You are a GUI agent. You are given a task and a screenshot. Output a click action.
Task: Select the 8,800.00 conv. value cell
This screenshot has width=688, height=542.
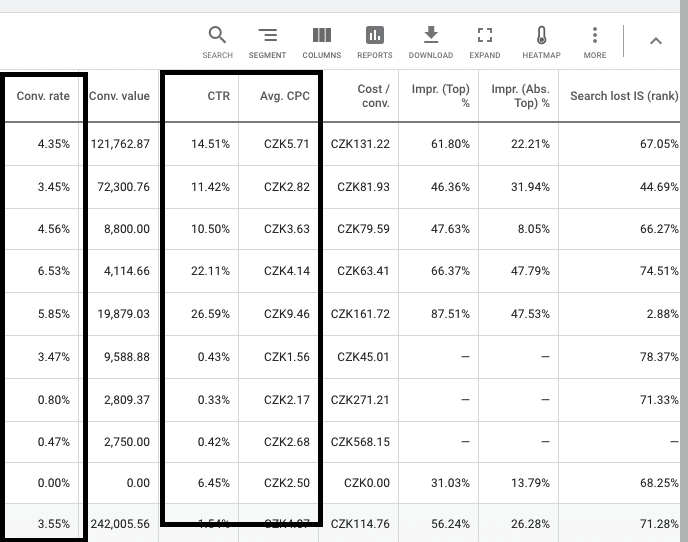(x=127, y=229)
